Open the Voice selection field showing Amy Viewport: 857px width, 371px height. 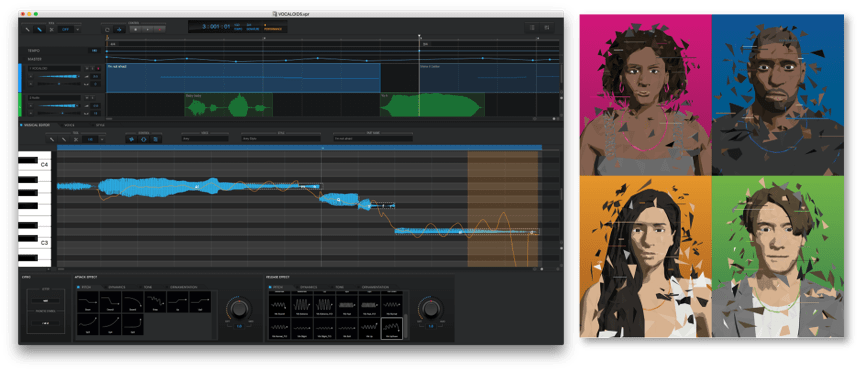pyautogui.click(x=206, y=139)
